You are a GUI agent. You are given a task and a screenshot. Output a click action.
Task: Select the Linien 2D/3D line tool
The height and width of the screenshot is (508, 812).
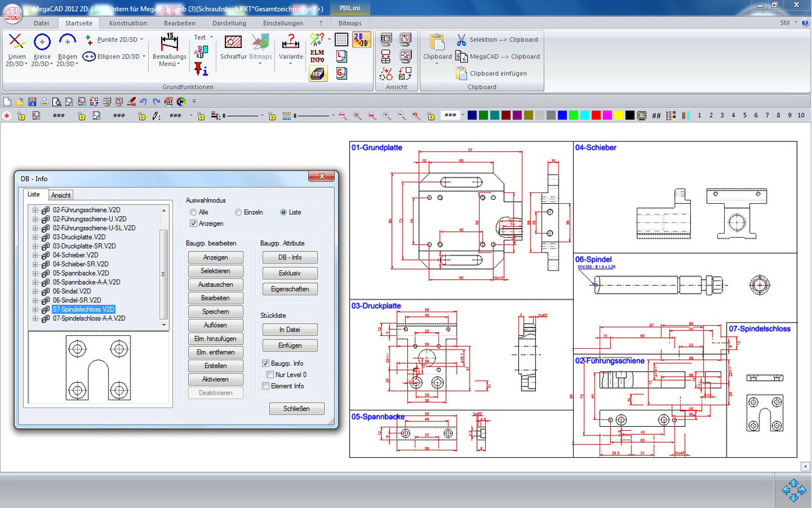click(18, 51)
